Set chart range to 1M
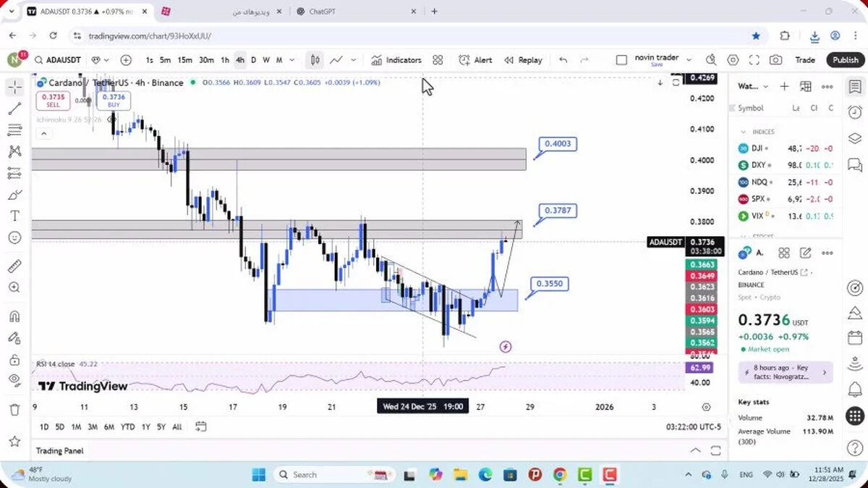This screenshot has width=868, height=488. 76,427
